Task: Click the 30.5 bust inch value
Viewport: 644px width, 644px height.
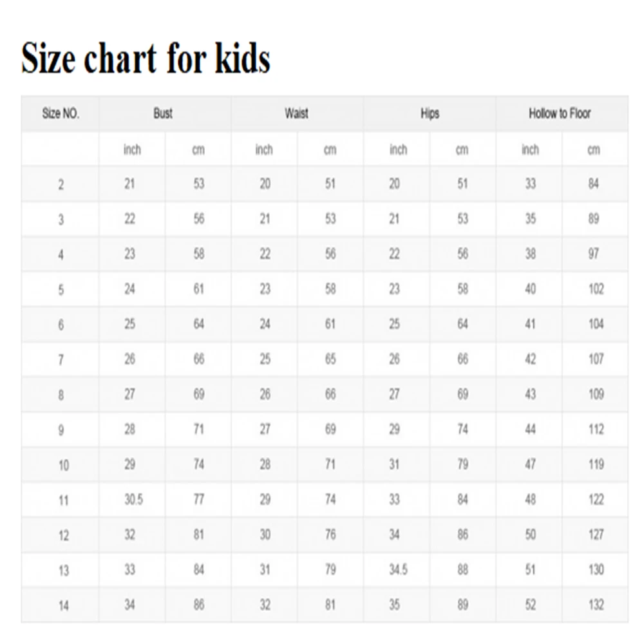Action: (133, 500)
